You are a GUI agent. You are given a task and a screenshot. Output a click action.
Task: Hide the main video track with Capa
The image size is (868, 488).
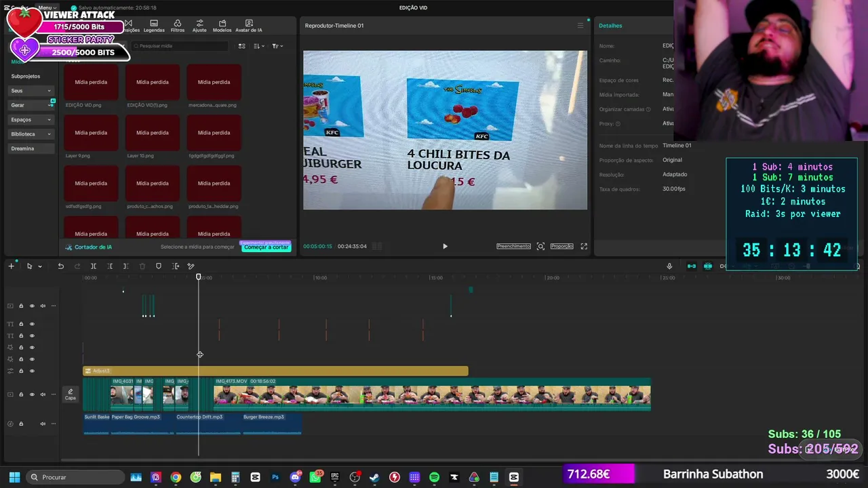click(32, 394)
